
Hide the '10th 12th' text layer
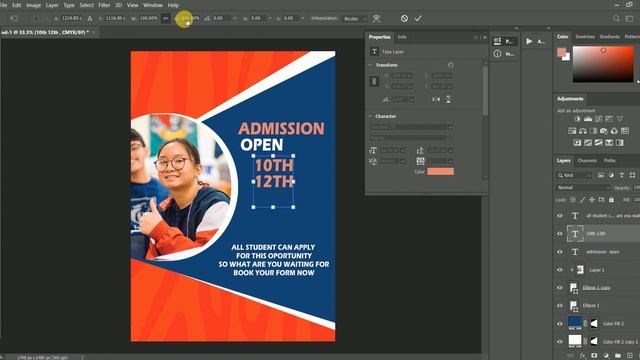click(560, 233)
